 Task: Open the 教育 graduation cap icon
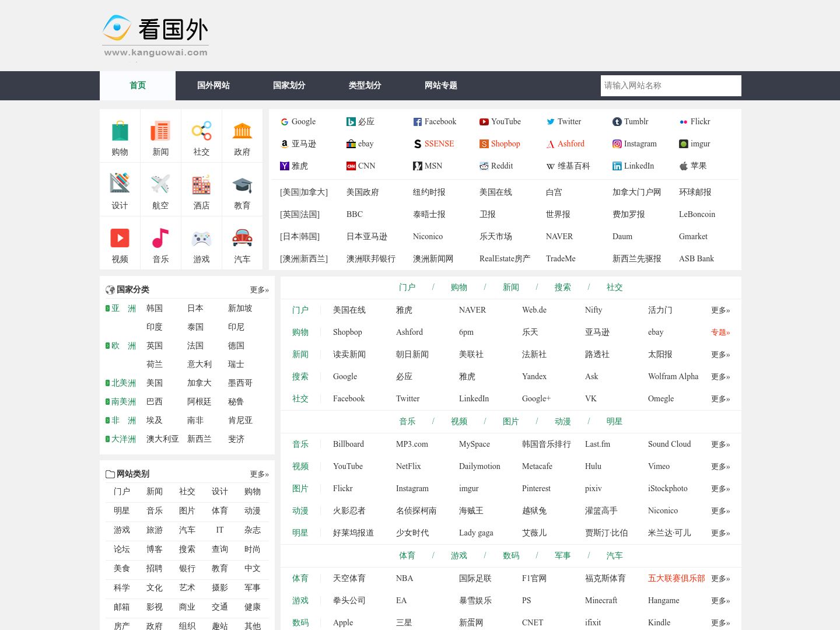pyautogui.click(x=242, y=185)
